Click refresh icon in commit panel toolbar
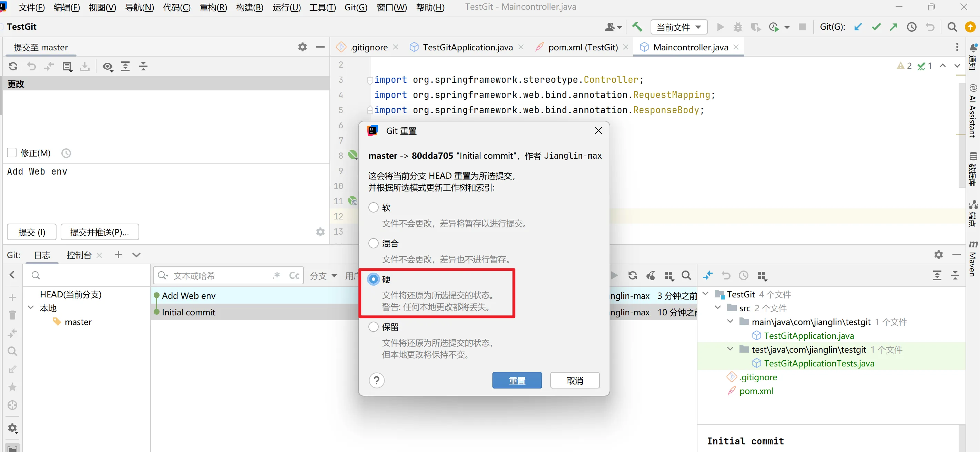 pyautogui.click(x=13, y=67)
